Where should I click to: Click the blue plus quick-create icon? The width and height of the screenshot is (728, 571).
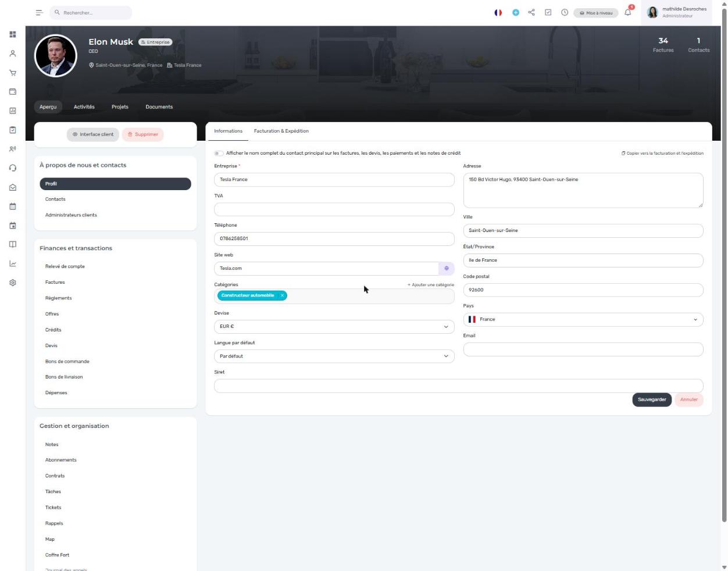click(x=515, y=13)
